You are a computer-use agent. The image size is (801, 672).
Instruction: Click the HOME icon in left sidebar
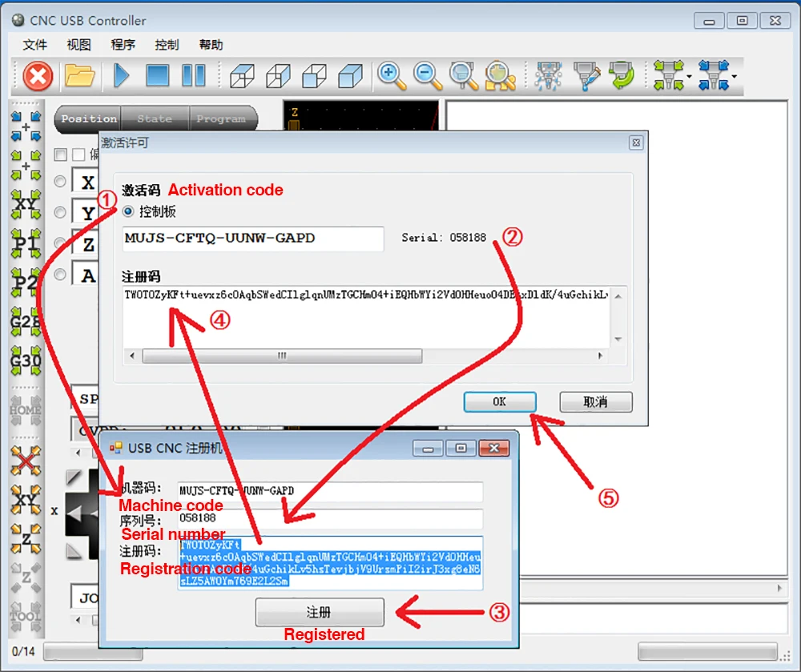coord(26,410)
